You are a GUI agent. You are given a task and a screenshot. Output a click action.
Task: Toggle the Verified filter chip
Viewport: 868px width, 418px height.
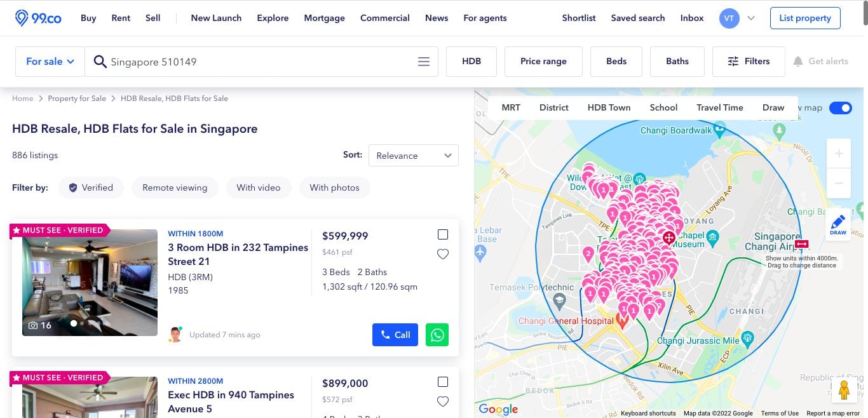pyautogui.click(x=90, y=187)
